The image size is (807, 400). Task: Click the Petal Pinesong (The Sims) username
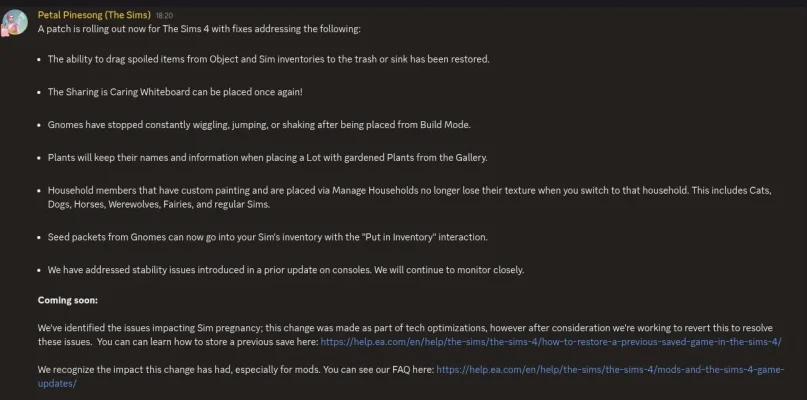click(x=94, y=15)
